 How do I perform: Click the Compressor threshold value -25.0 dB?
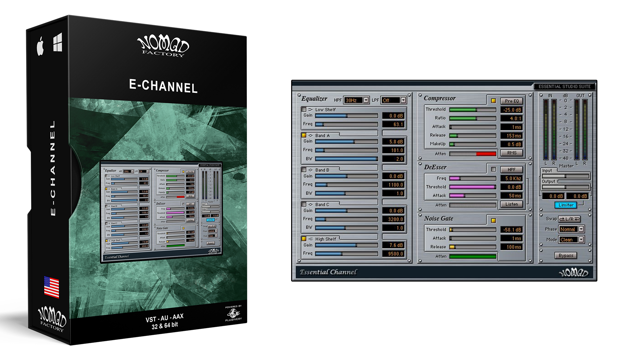tap(512, 110)
